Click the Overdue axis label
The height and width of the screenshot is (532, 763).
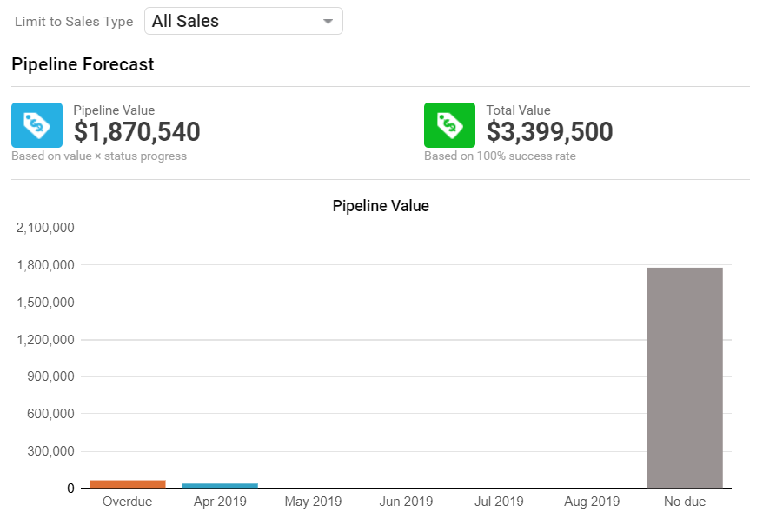click(x=127, y=502)
